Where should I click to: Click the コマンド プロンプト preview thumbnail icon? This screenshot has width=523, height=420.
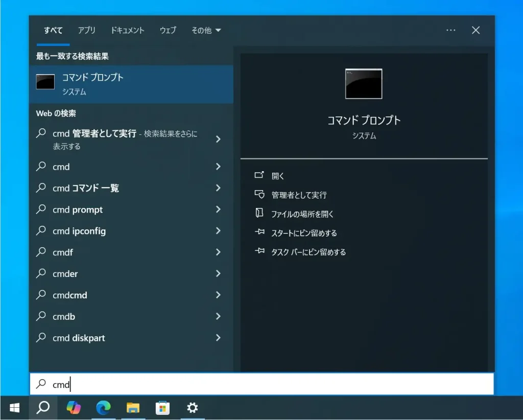[363, 84]
